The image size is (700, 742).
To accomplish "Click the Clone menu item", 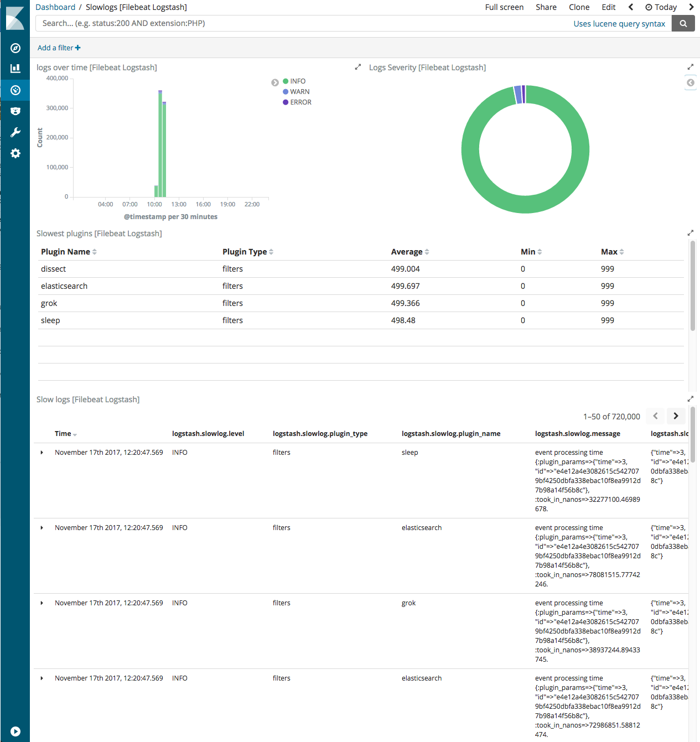I will coord(579,7).
